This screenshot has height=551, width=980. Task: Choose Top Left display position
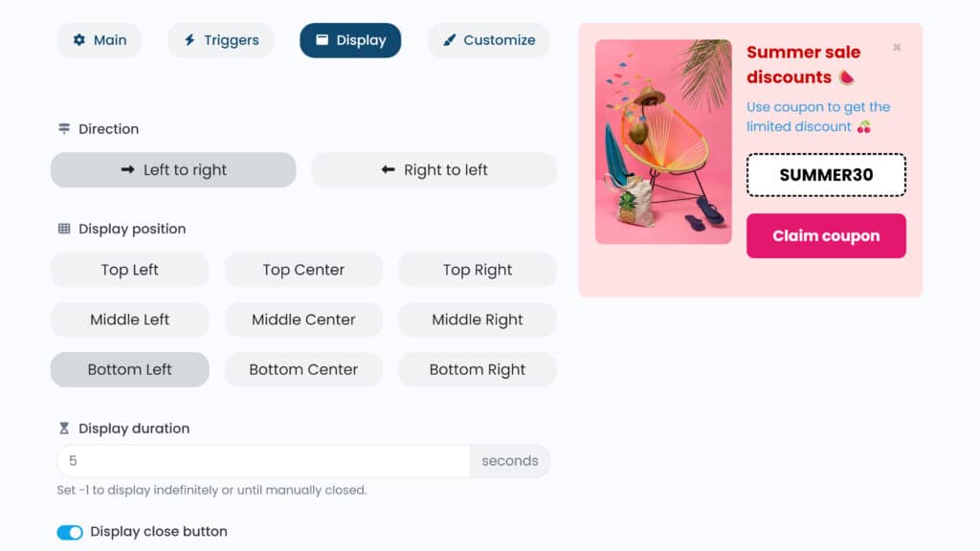coord(129,270)
